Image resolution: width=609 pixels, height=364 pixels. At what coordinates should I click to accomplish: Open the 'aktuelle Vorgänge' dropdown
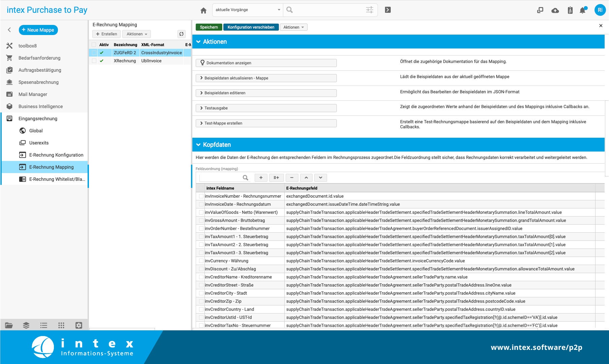[x=248, y=10]
